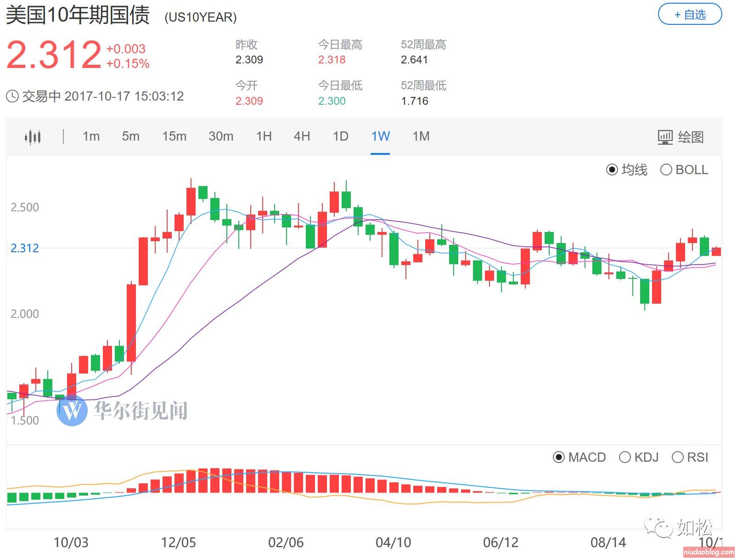Select the 均线 moving average radio
The width and height of the screenshot is (737, 560).
(x=612, y=170)
